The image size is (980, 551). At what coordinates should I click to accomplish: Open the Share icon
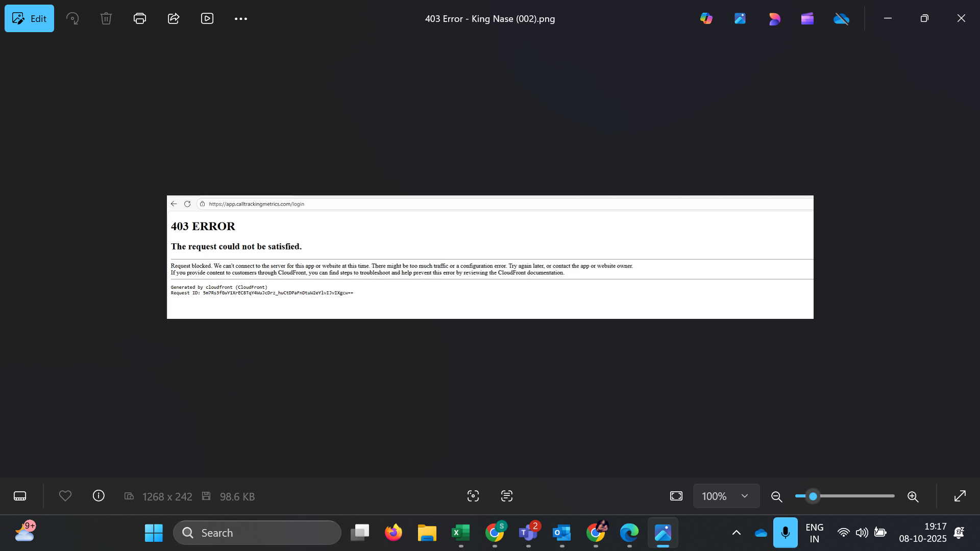click(x=174, y=18)
